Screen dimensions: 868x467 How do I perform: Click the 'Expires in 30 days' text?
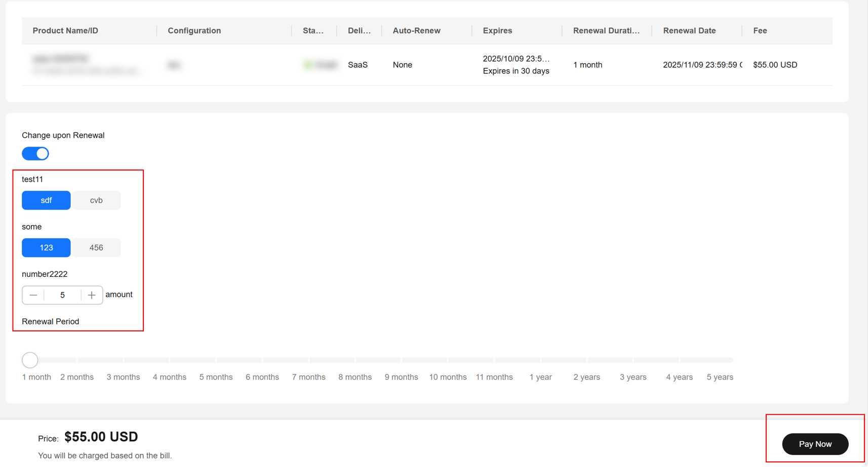pos(516,71)
